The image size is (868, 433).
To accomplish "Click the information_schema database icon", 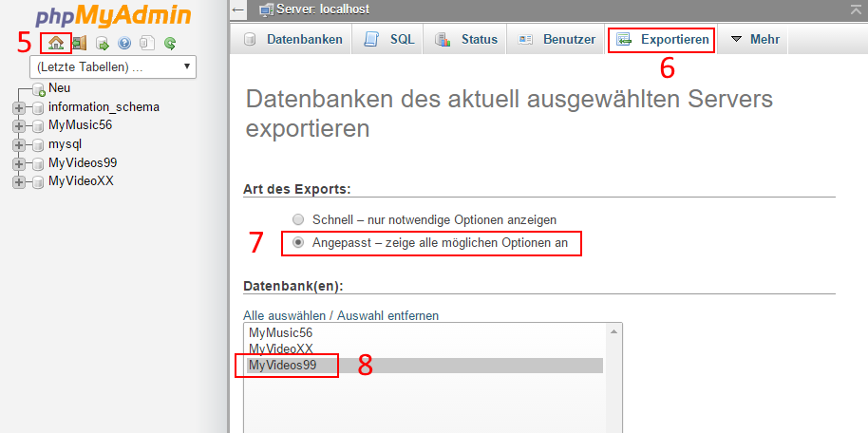I will [x=38, y=108].
